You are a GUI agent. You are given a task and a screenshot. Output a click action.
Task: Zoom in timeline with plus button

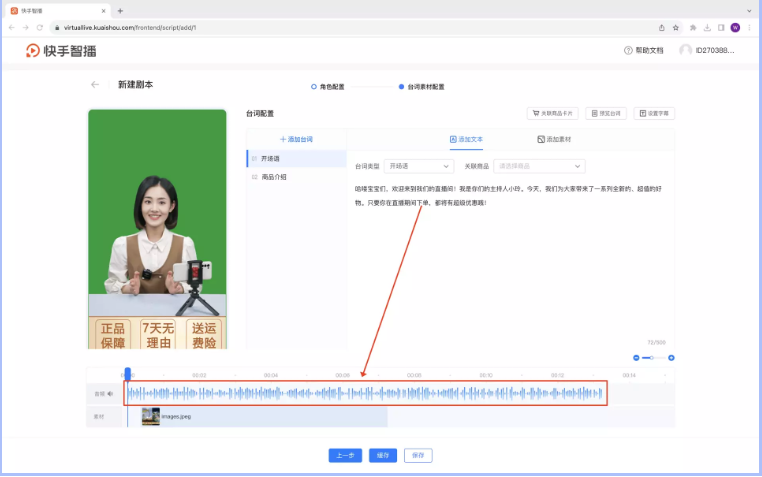(x=671, y=358)
